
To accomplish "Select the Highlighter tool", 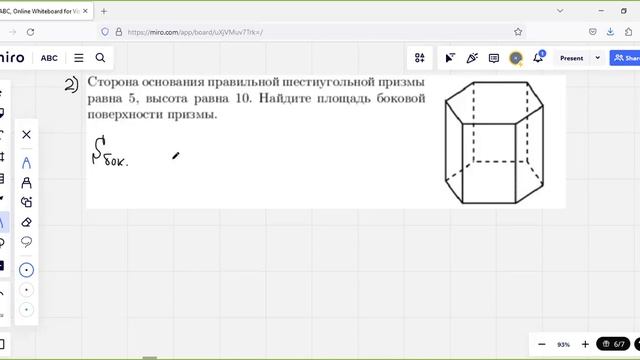I will [27, 182].
